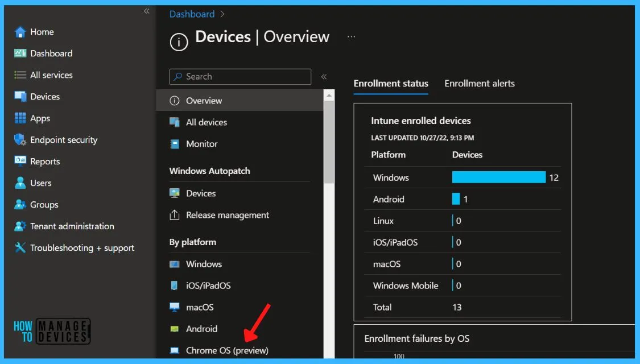Click the Home house icon
The width and height of the screenshot is (640, 364).
coord(20,32)
